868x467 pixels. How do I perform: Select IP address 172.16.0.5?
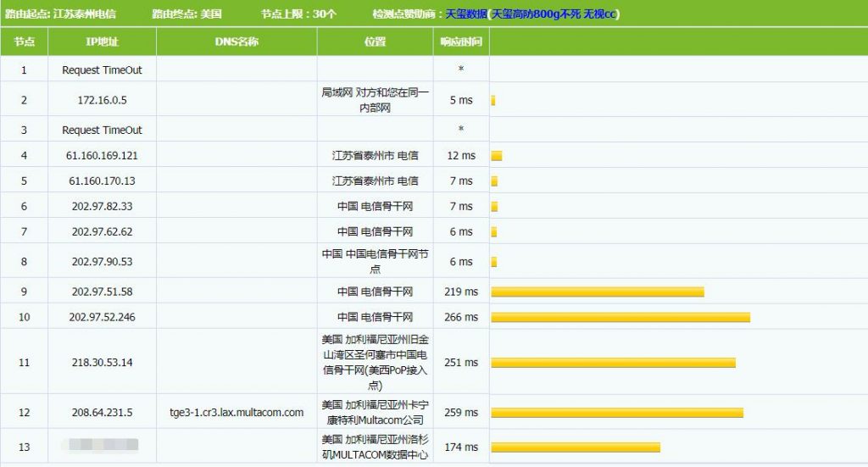102,100
